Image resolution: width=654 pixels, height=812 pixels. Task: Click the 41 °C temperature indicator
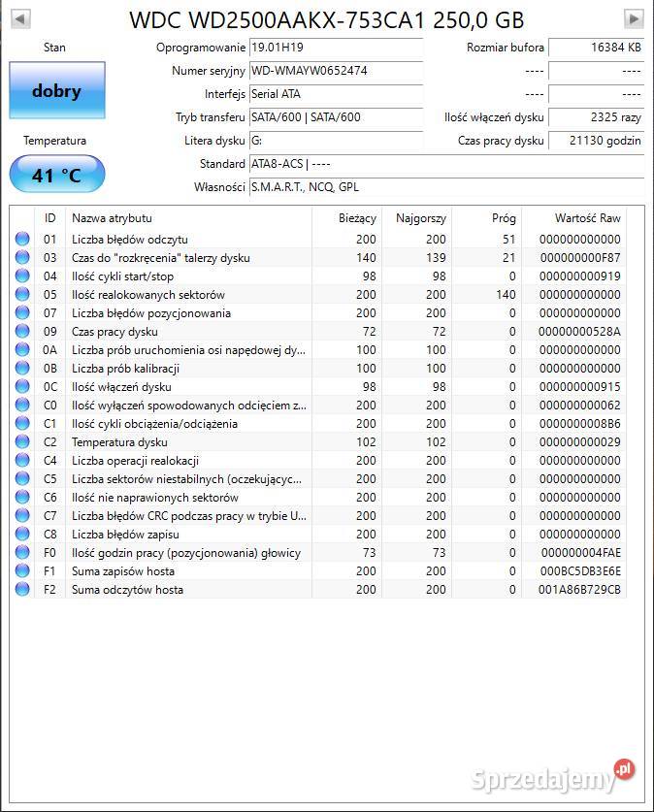click(x=57, y=175)
